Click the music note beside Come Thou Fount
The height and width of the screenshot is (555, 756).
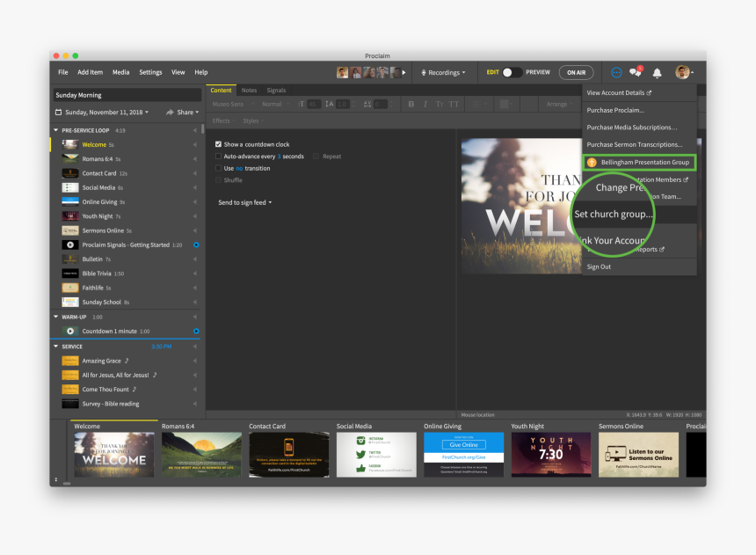[x=134, y=389]
